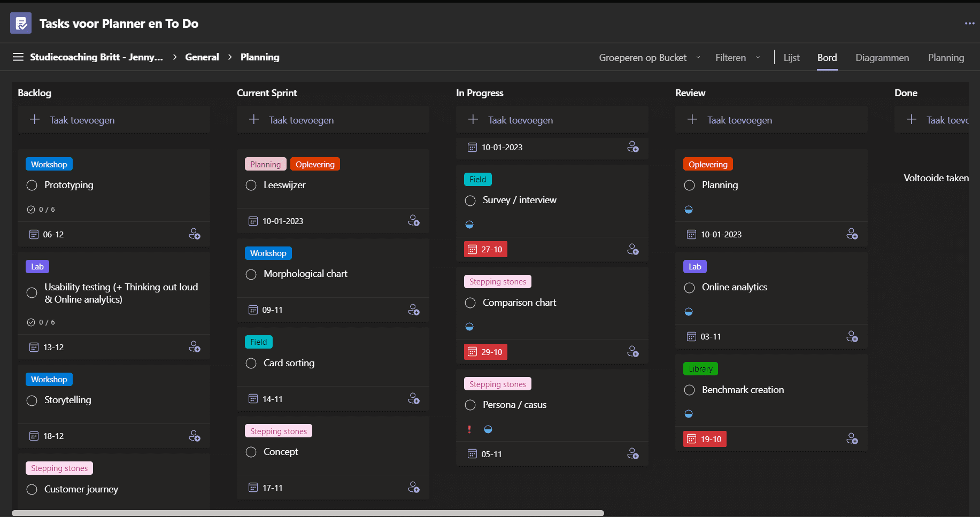980x517 pixels.
Task: Open the plan options ellipsis menu
Action: (x=969, y=23)
